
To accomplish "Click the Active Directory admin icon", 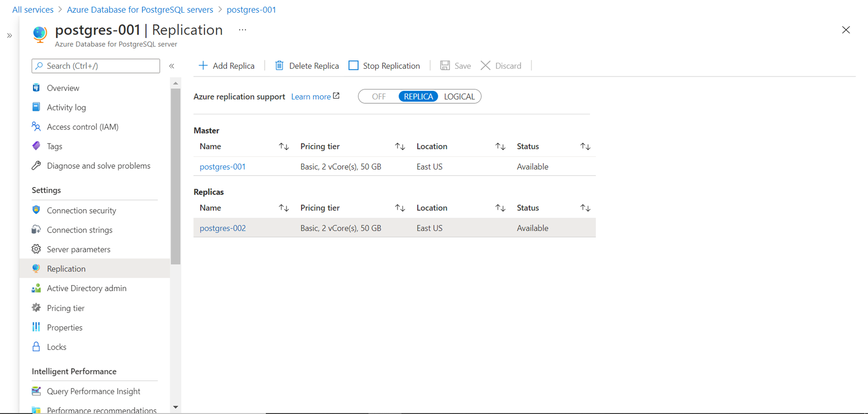I will click(36, 288).
